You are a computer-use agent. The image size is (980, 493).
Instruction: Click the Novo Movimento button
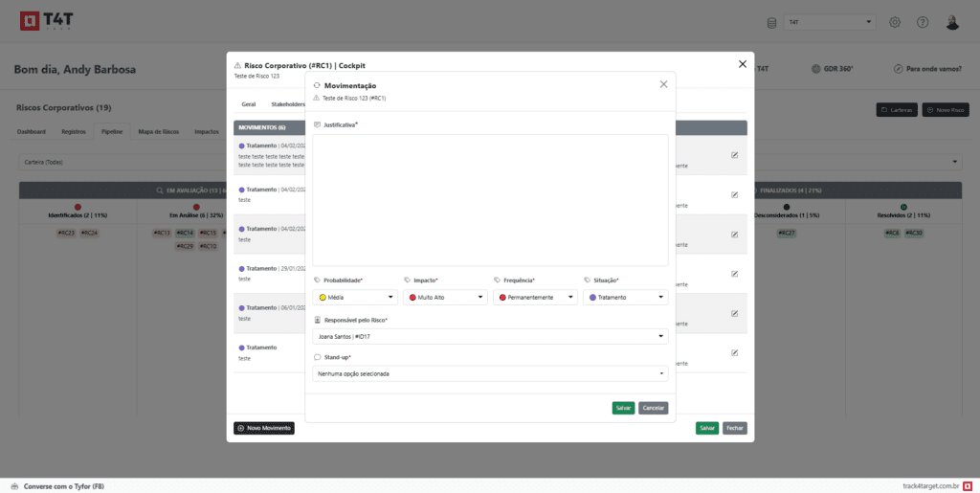(x=264, y=428)
